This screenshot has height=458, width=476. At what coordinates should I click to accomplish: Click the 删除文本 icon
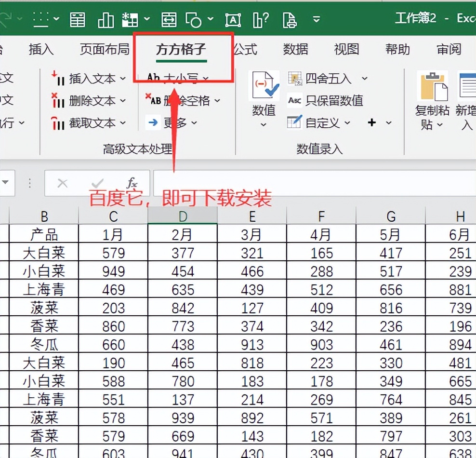(x=58, y=101)
